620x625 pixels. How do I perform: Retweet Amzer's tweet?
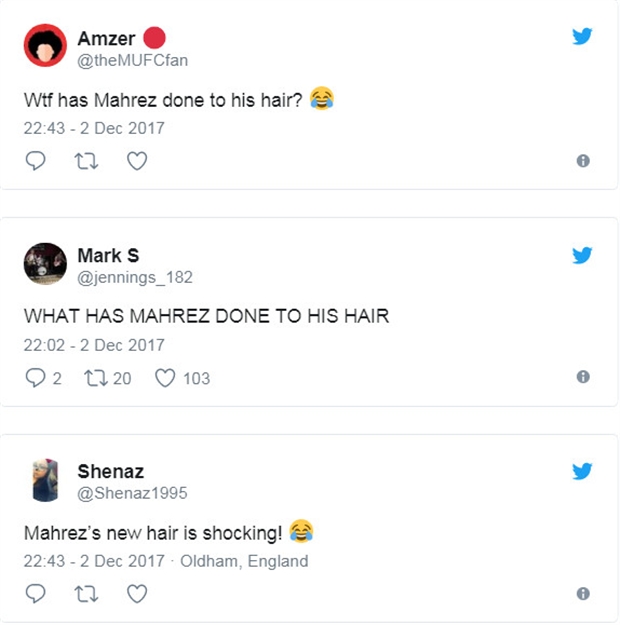87,161
